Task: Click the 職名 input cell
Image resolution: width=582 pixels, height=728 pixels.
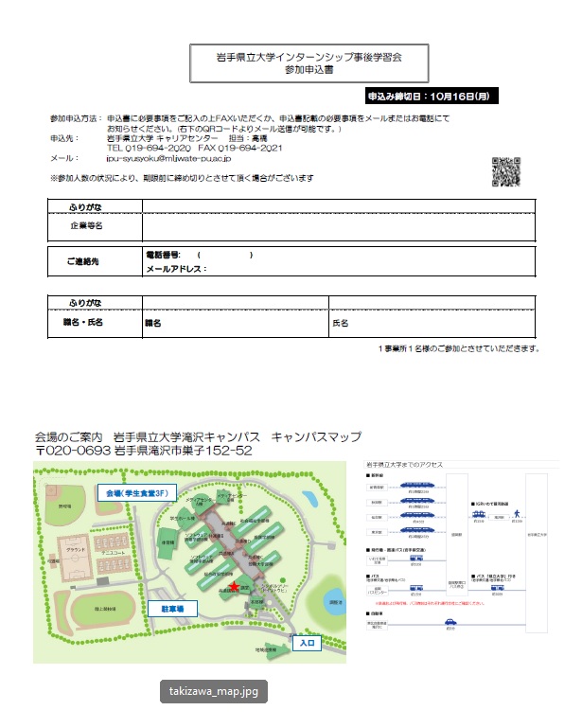Action: tap(236, 323)
